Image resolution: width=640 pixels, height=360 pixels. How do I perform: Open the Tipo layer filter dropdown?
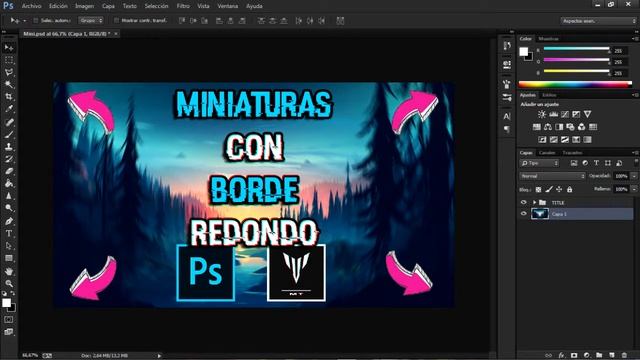tap(539, 163)
